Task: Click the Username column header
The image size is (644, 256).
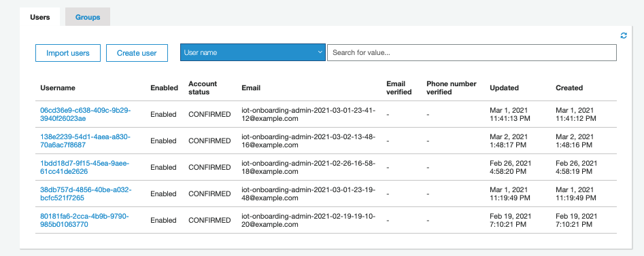Action: pos(58,88)
